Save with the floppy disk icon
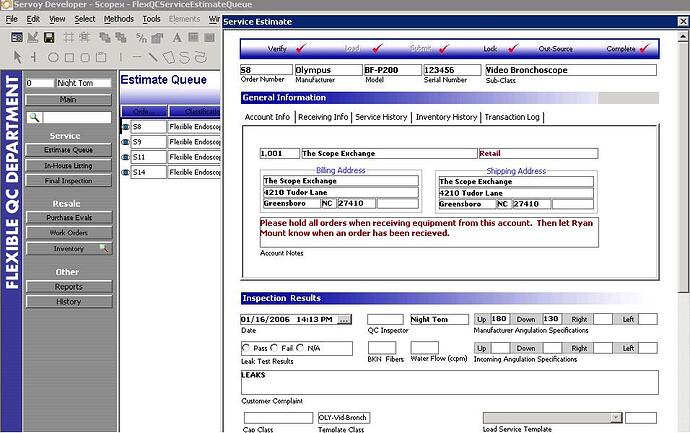The height and width of the screenshot is (433, 690). pos(49,38)
